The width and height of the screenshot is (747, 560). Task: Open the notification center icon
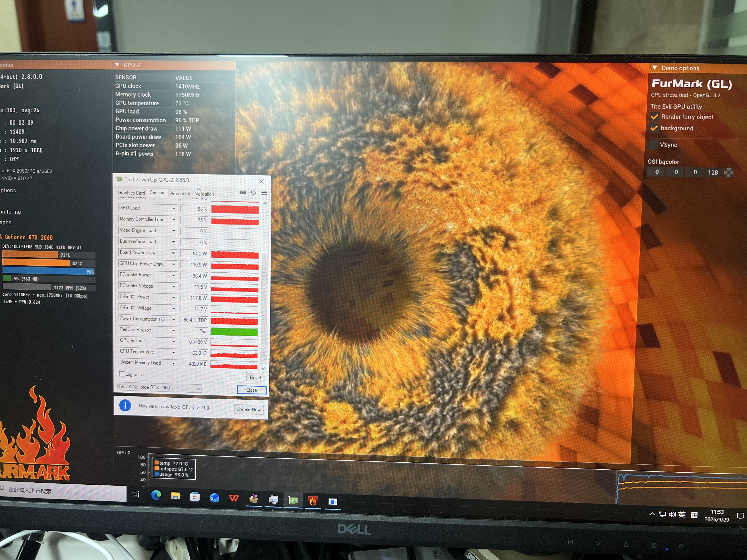[x=740, y=516]
